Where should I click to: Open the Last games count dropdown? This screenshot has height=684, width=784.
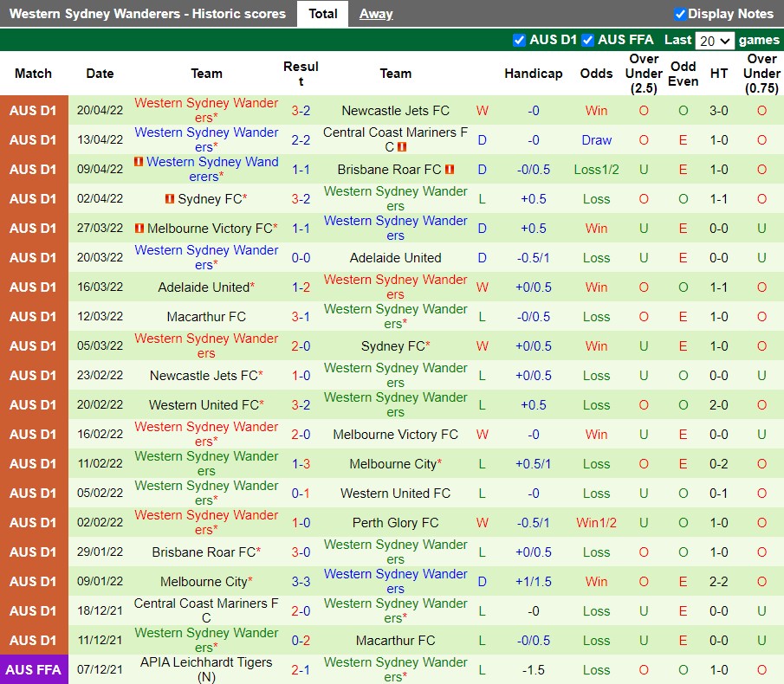coord(716,40)
